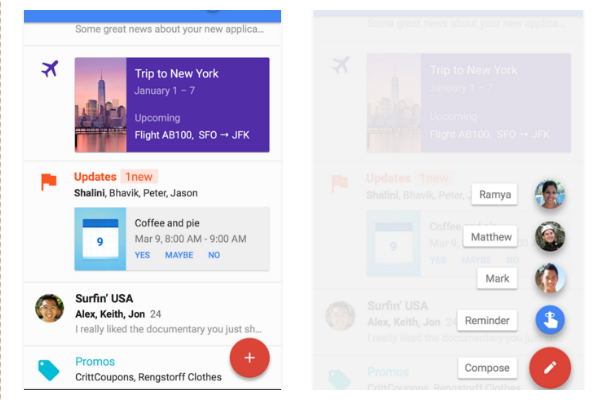Tap the New York skyline photo

tap(101, 105)
